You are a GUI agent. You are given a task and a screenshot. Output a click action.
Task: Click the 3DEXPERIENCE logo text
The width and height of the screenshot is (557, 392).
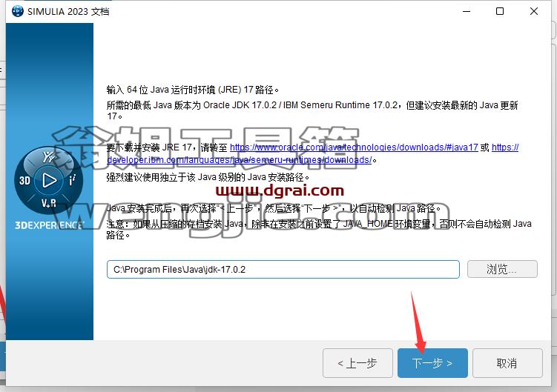coord(50,225)
